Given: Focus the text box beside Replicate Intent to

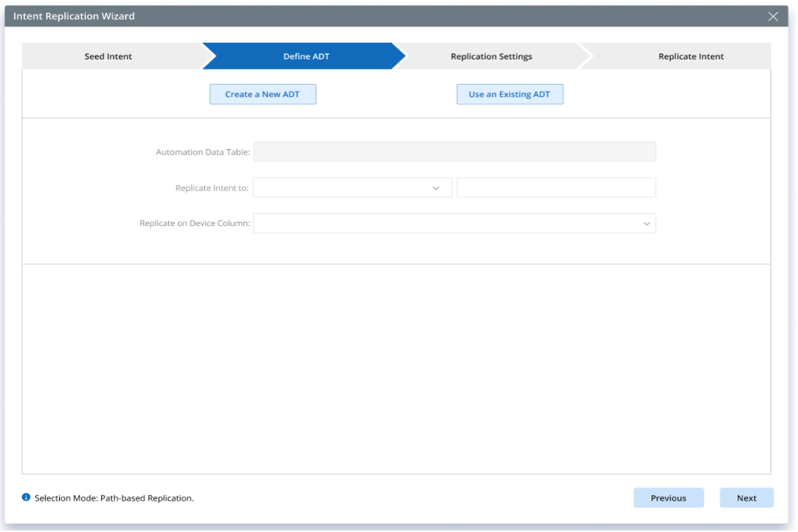Looking at the screenshot, I should (556, 188).
